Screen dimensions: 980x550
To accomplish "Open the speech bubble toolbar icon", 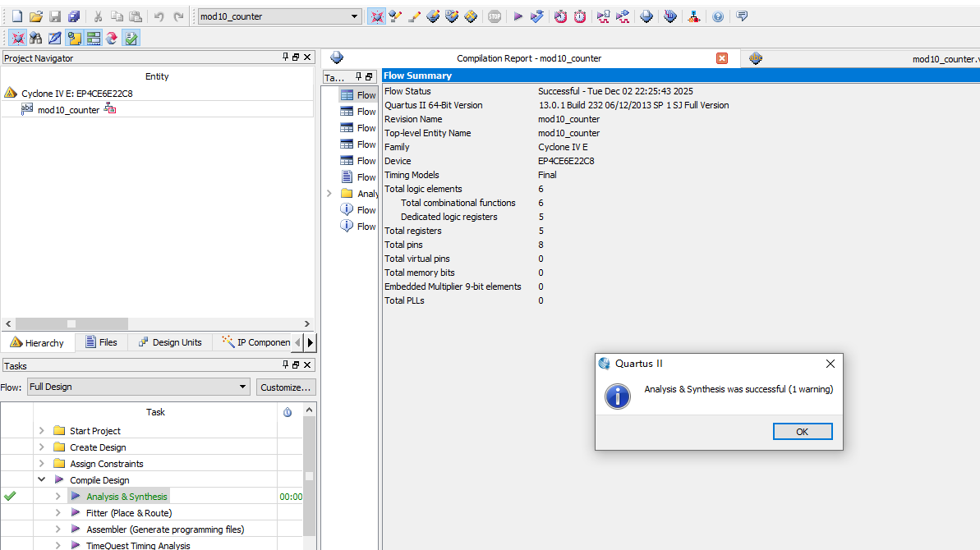I will 742,16.
